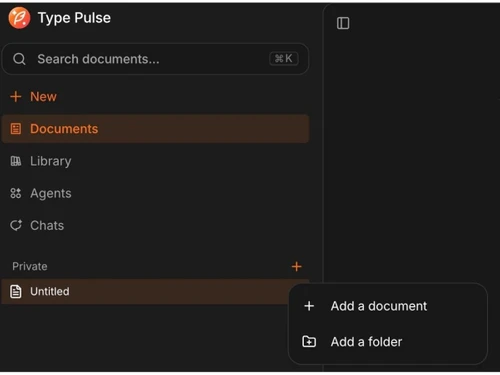This screenshot has height=375, width=500.
Task: Click the Type Pulse logo icon
Action: click(x=19, y=18)
